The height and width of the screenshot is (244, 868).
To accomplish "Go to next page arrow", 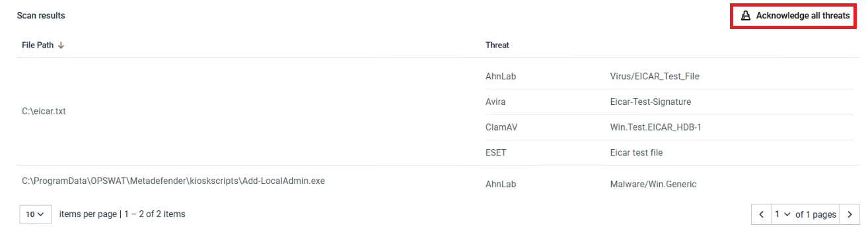I will pos(850,214).
